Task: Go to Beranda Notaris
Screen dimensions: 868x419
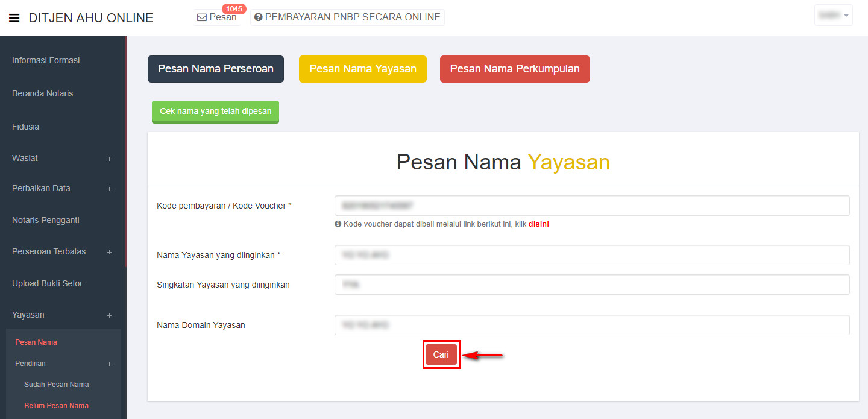Action: (42, 93)
